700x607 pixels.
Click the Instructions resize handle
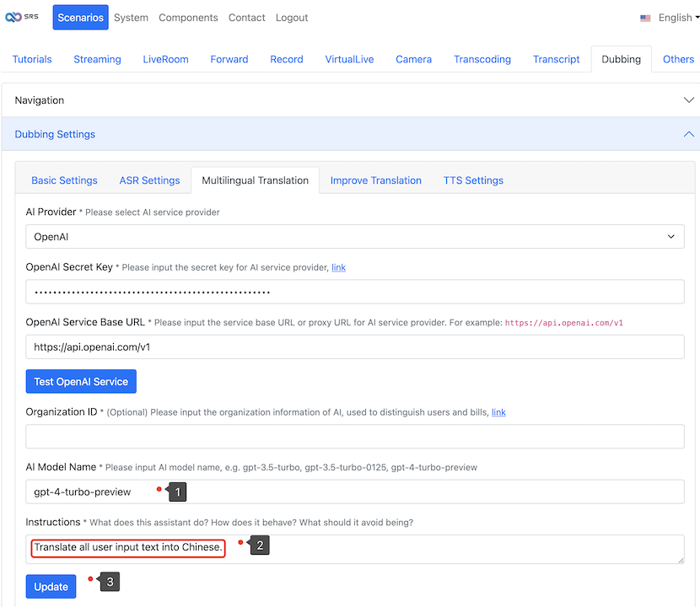(680, 559)
